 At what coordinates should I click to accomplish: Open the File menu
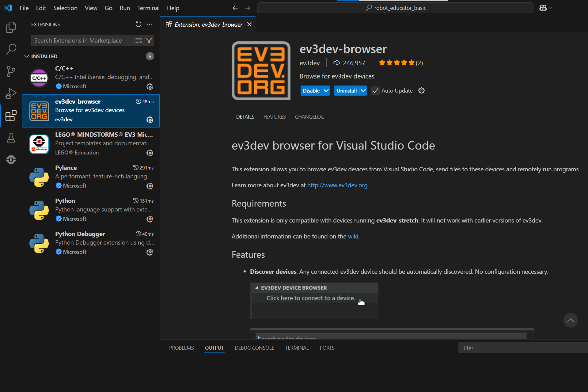click(24, 8)
